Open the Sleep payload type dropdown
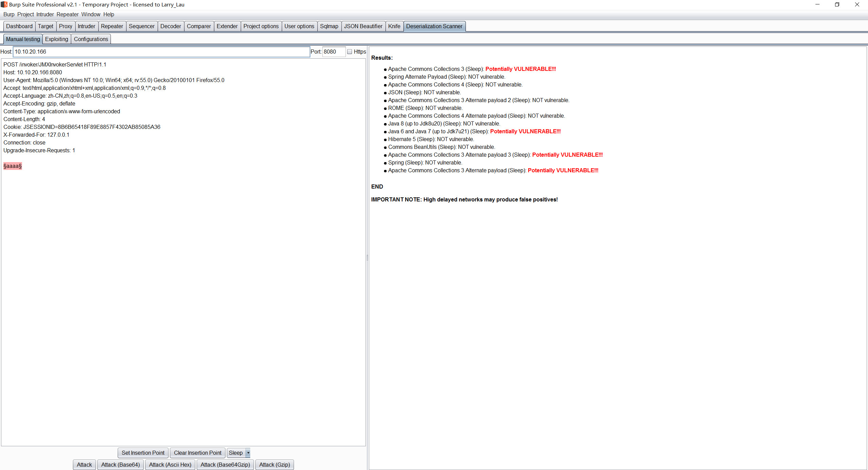 click(238, 453)
